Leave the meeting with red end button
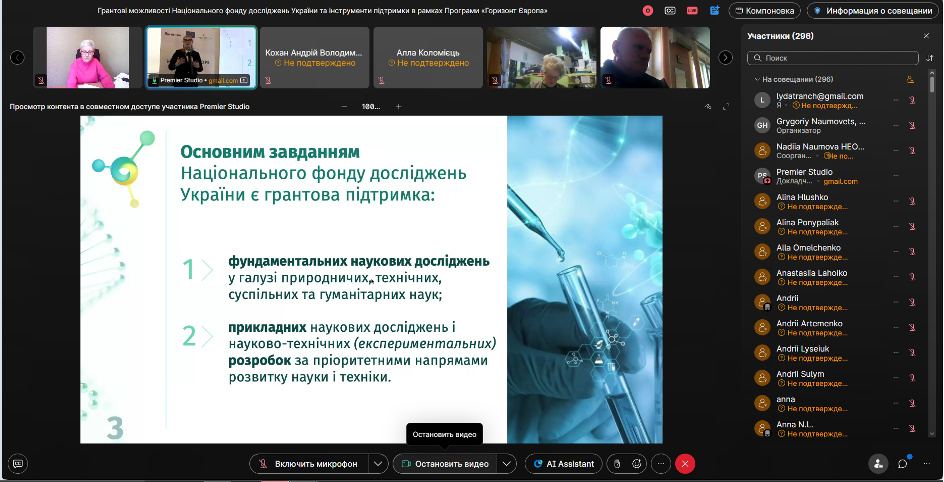Screen dimensions: 944x482 [x=685, y=463]
